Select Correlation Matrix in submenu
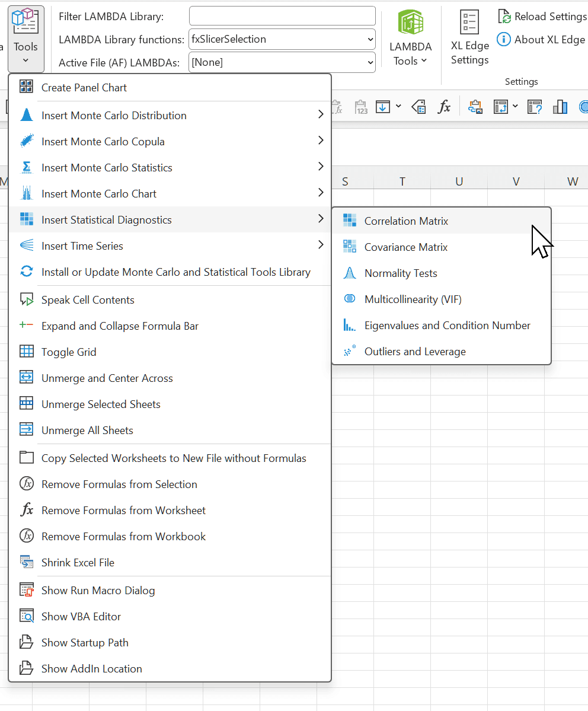 point(442,221)
